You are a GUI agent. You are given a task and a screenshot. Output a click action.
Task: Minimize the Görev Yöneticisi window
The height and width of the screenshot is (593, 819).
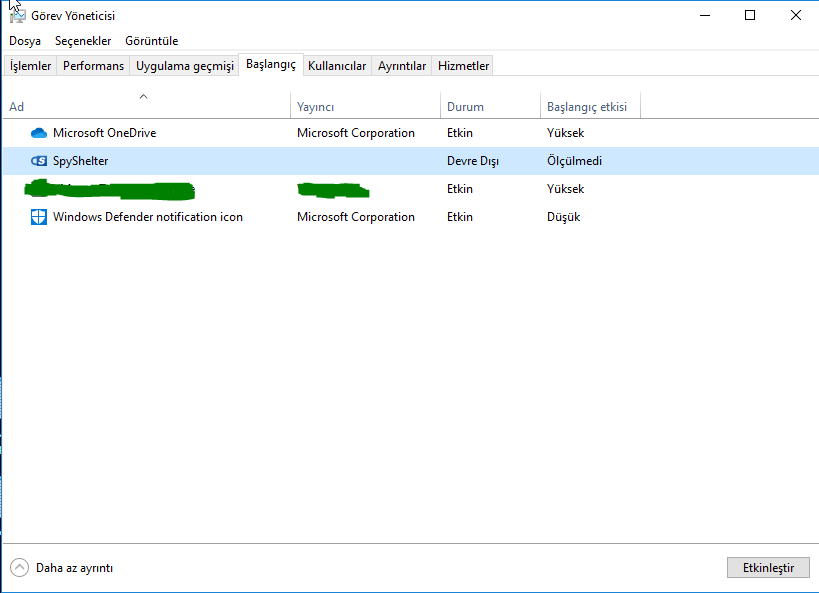[x=705, y=15]
